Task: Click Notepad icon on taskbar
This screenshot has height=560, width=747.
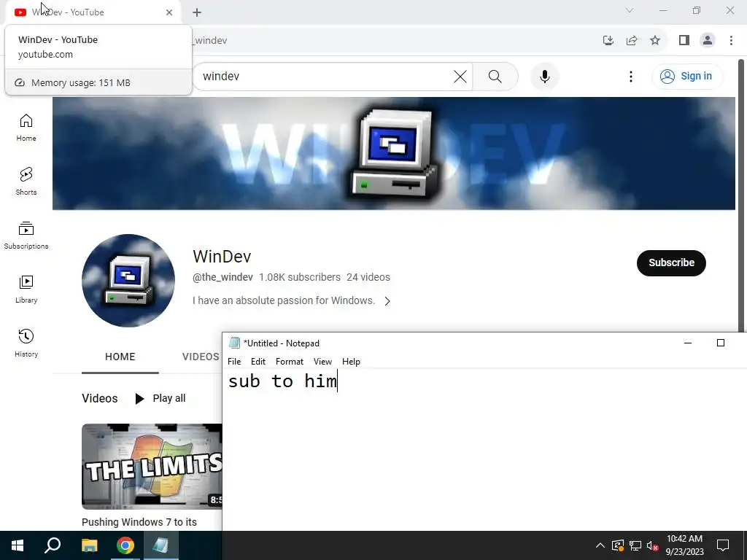Action: click(x=160, y=545)
